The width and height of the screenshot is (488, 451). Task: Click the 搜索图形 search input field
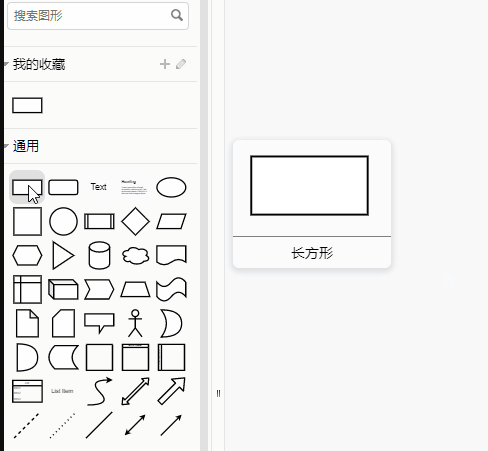pyautogui.click(x=98, y=16)
